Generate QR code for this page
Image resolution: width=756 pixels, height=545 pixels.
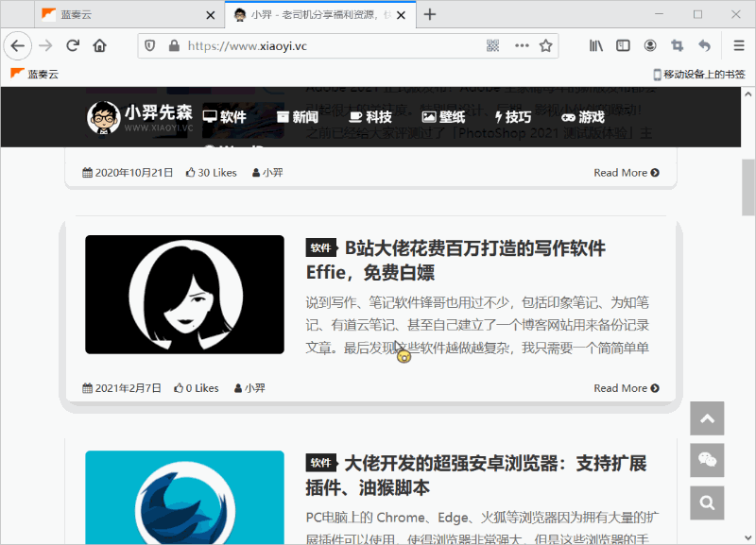(x=492, y=45)
